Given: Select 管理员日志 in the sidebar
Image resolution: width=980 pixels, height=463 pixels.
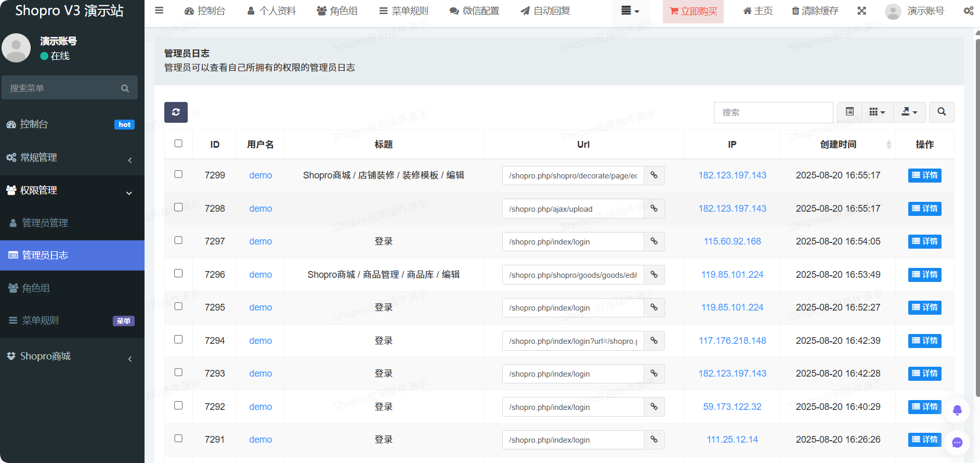Looking at the screenshot, I should pos(72,255).
